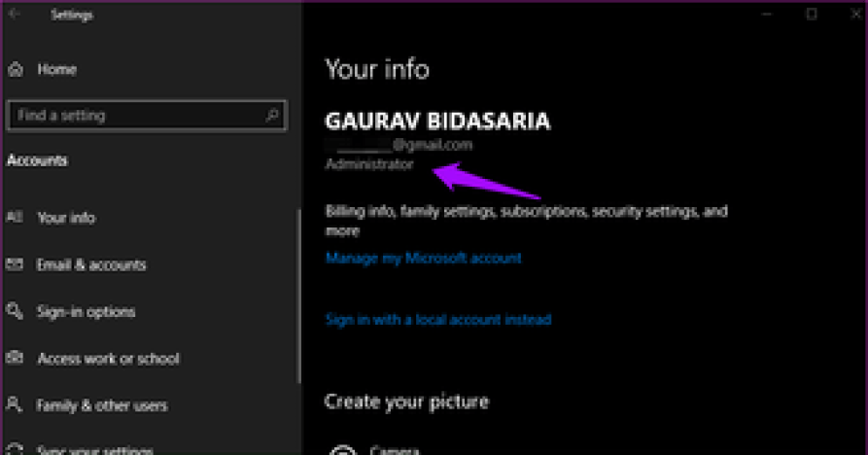
Task: Open the Sign-in options label
Action: tap(86, 312)
